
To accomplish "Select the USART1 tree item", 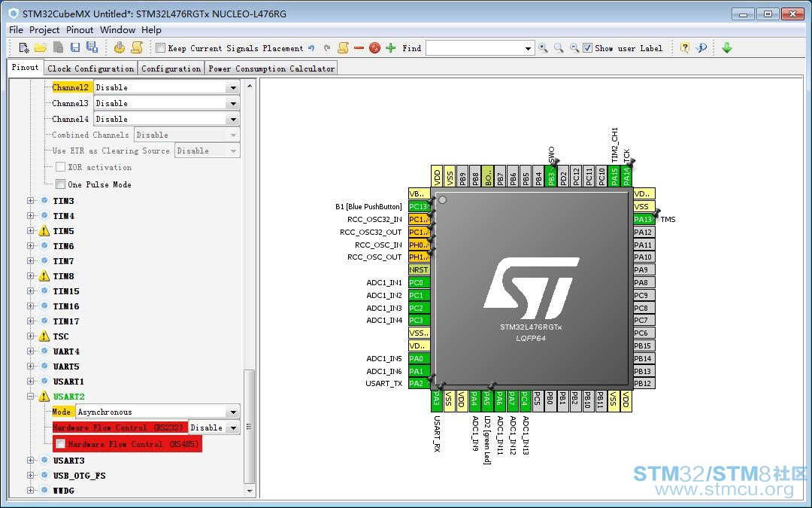I will 68,382.
